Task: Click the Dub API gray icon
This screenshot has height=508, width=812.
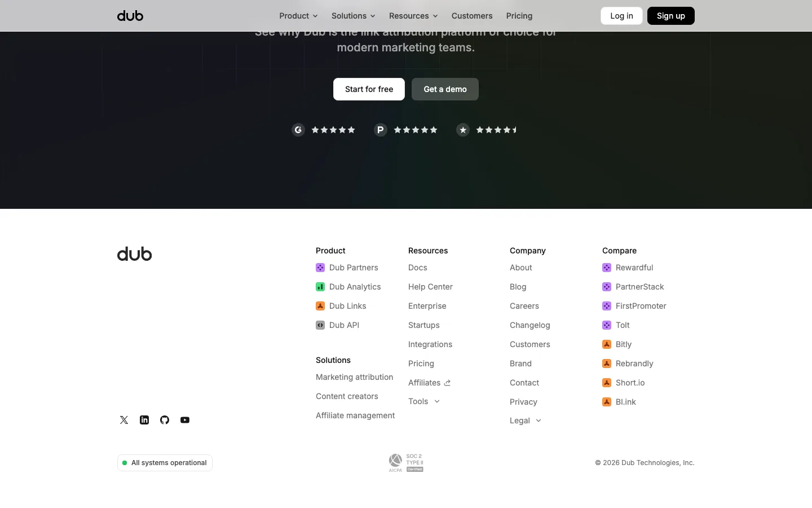Action: point(320,325)
